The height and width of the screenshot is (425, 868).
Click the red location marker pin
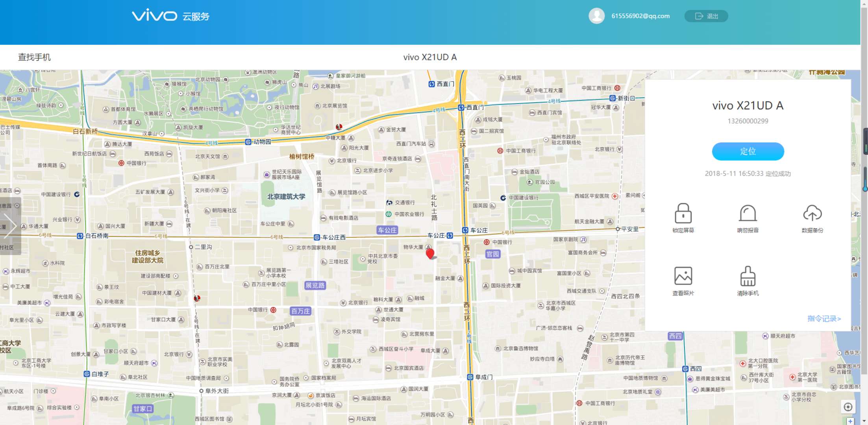click(430, 254)
